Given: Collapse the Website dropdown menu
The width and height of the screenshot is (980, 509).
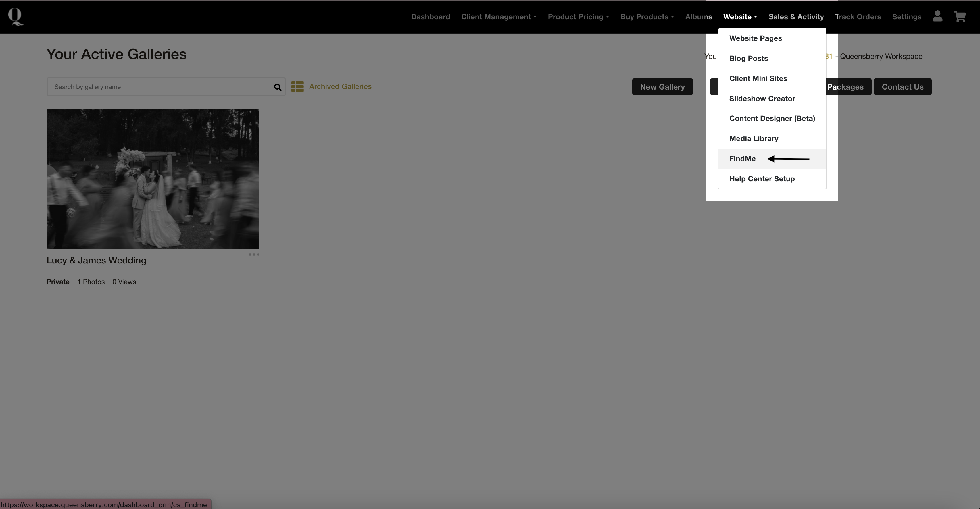Looking at the screenshot, I should (x=740, y=17).
